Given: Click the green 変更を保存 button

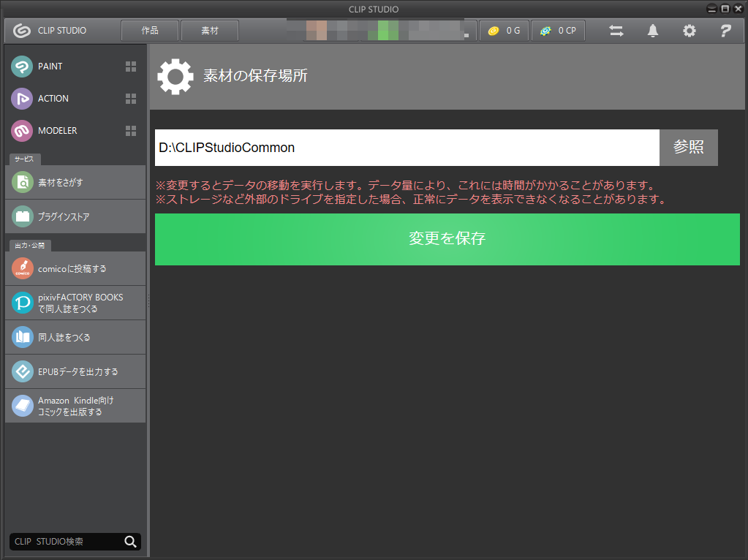Looking at the screenshot, I should 447,239.
